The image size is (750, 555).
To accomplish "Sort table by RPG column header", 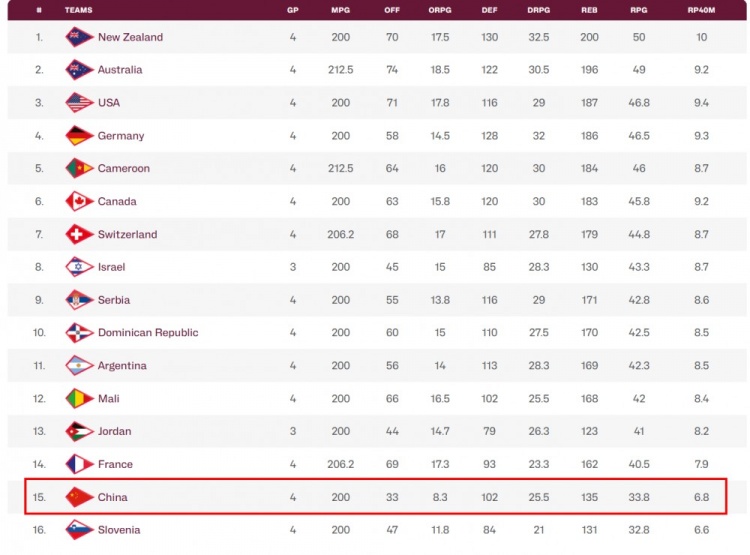I will point(637,9).
